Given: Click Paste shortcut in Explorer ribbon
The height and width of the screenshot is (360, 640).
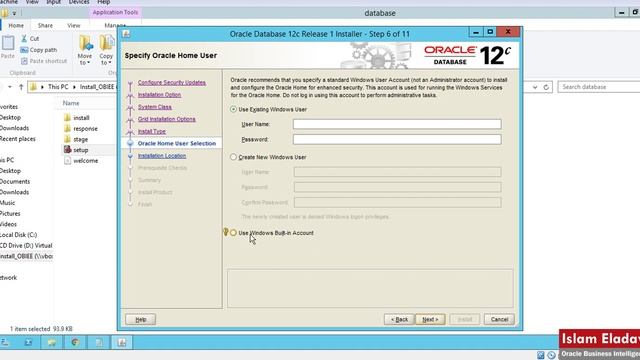Looking at the screenshot, I should point(44,61).
